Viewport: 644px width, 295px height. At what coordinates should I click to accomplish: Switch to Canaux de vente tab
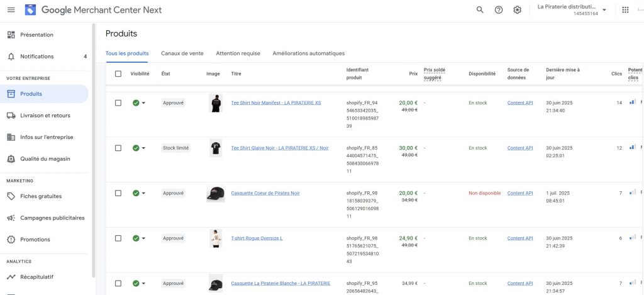coord(182,53)
